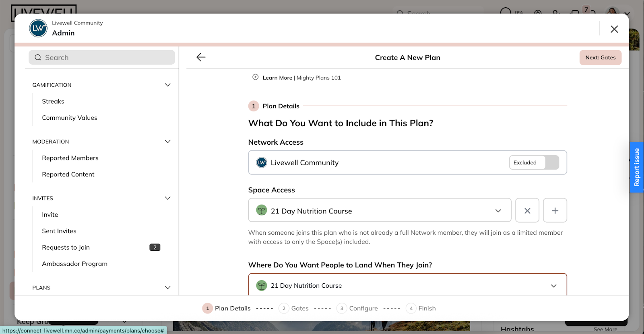Image resolution: width=644 pixels, height=334 pixels.
Task: Open Requests to Join
Action: point(66,248)
